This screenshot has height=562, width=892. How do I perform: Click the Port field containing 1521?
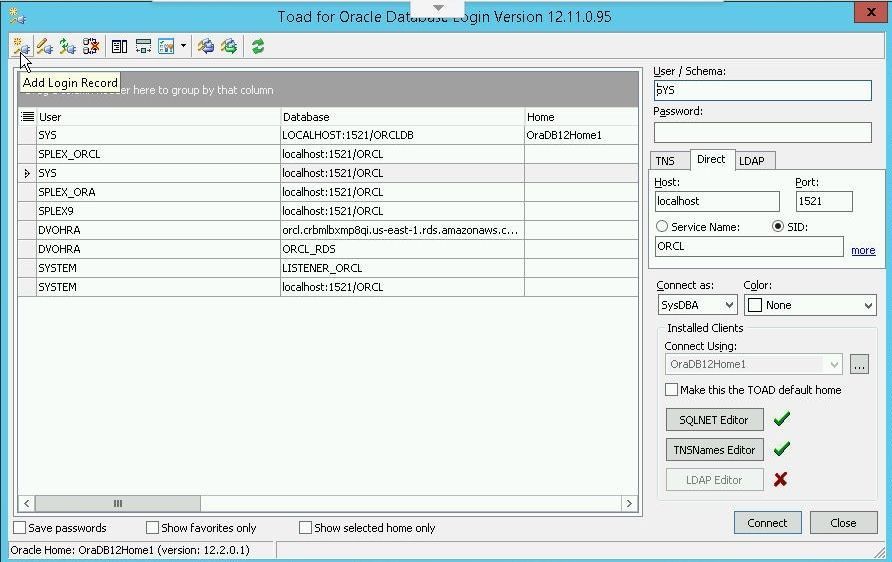(x=824, y=201)
